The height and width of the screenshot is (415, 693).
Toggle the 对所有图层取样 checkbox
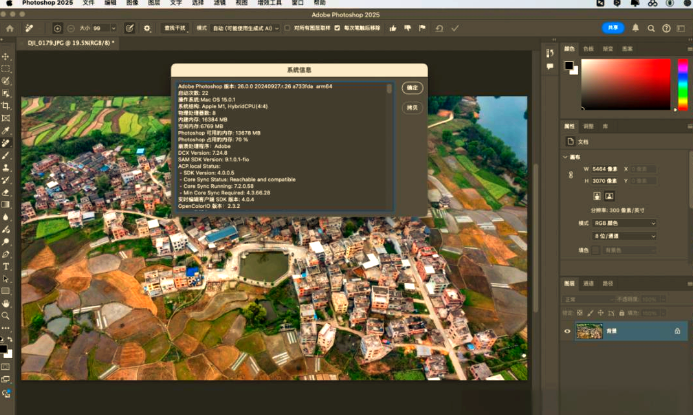[288, 29]
